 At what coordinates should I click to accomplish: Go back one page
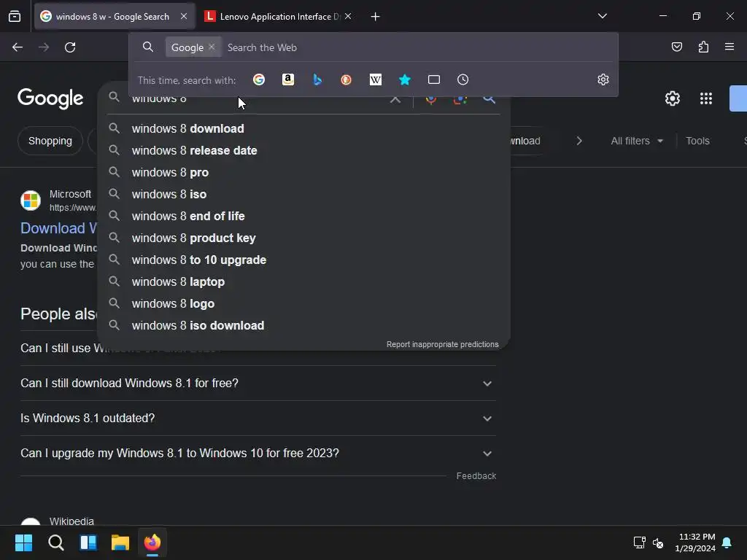(x=18, y=47)
